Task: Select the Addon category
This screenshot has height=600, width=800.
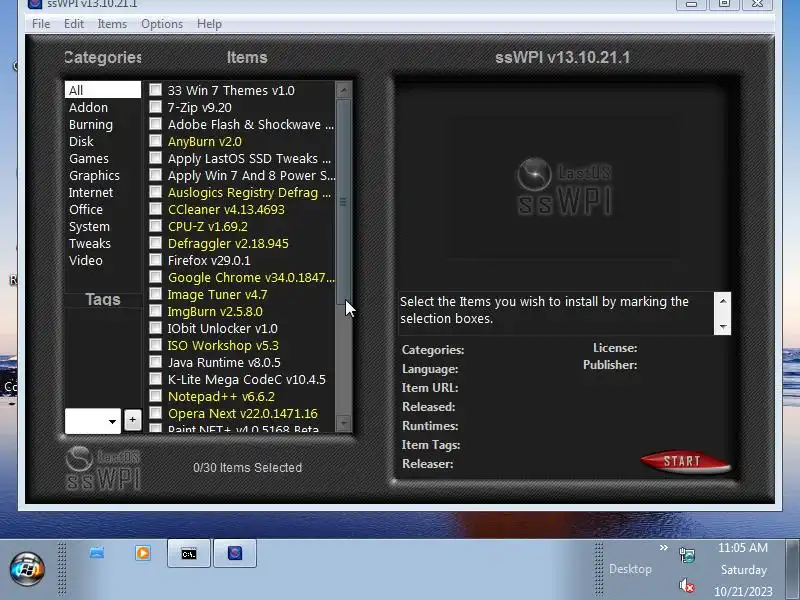Action: tap(103, 107)
